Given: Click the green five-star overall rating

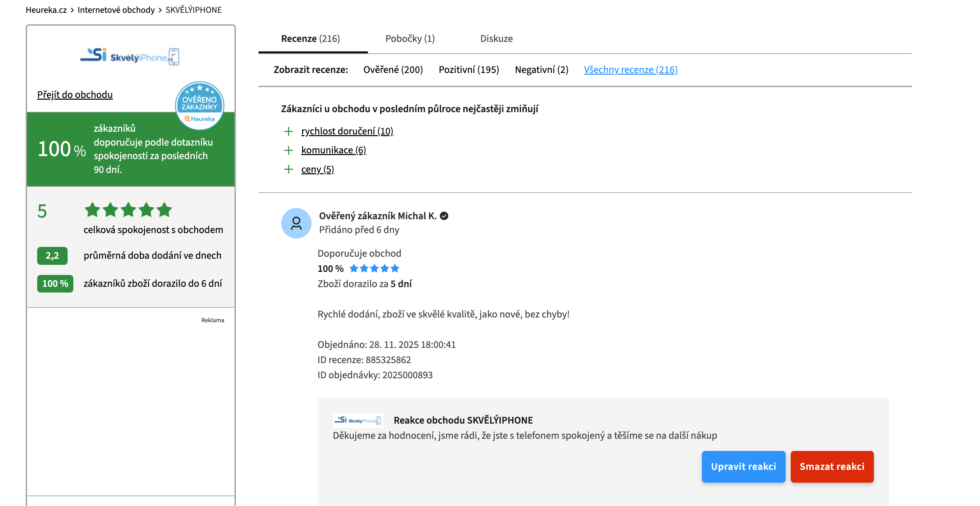Looking at the screenshot, I should pyautogui.click(x=128, y=210).
